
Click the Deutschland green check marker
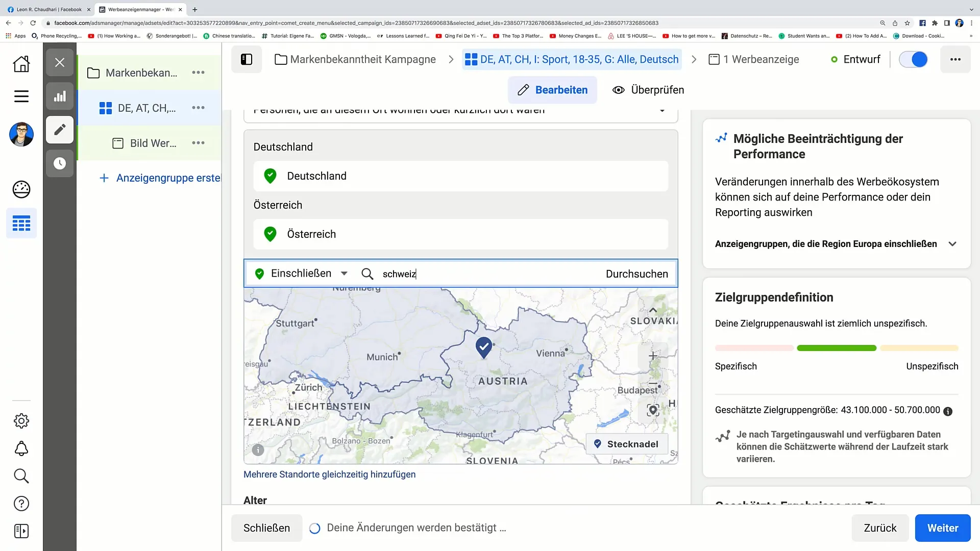(270, 176)
